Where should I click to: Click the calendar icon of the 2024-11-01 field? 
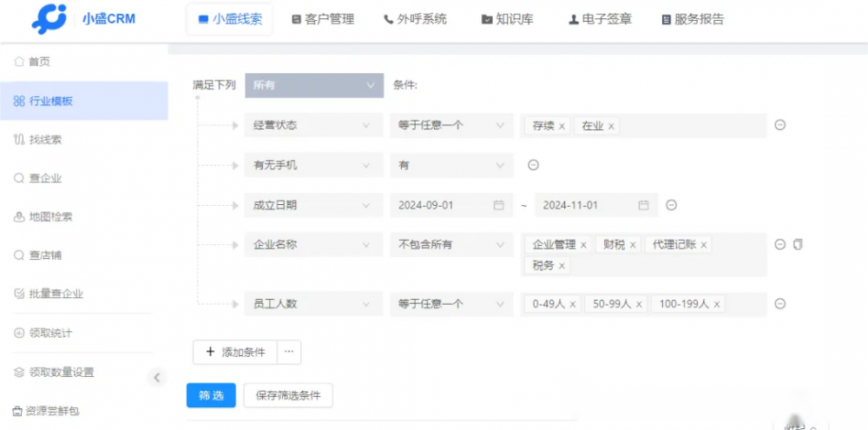click(643, 205)
